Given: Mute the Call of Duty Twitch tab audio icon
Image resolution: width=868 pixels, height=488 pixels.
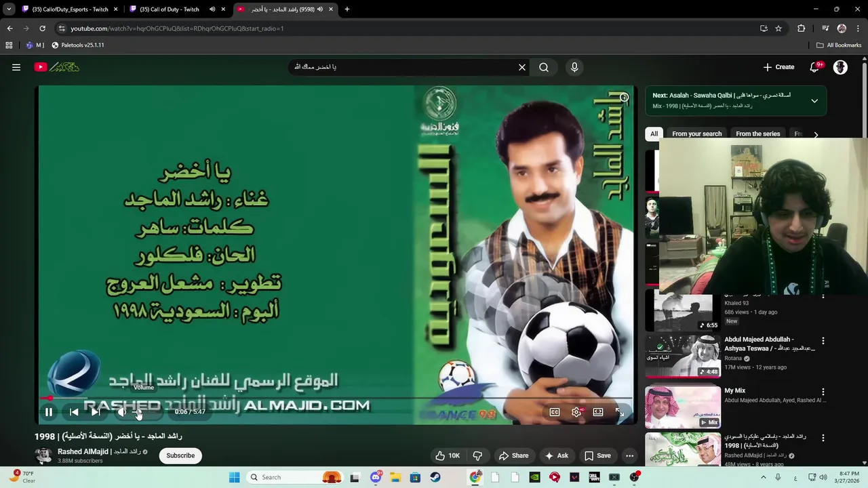Looking at the screenshot, I should click(x=212, y=9).
